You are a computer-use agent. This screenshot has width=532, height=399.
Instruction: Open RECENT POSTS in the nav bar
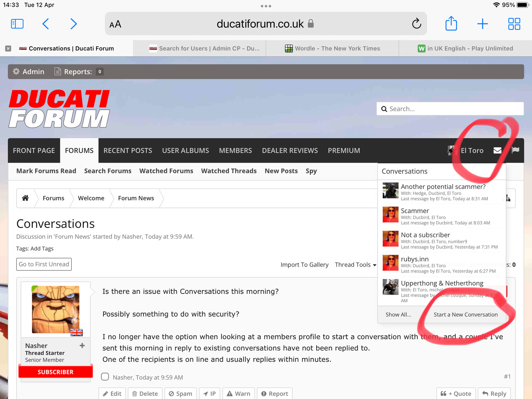click(x=128, y=150)
